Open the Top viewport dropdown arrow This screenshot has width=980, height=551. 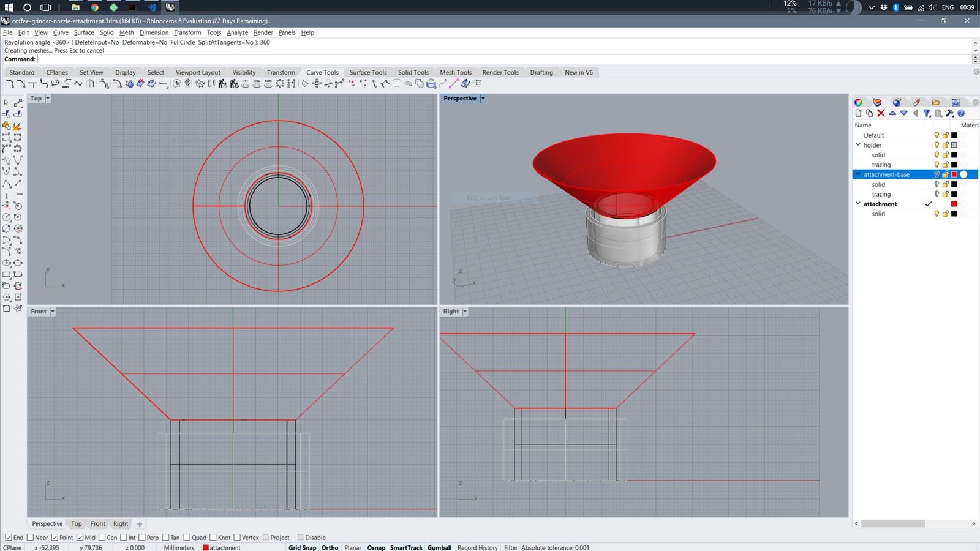tap(48, 99)
